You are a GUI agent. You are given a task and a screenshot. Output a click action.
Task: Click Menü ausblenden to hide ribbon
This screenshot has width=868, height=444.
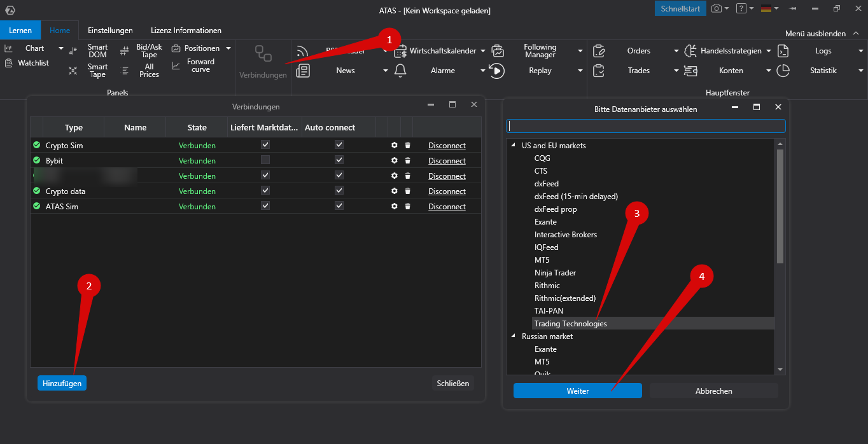point(821,33)
